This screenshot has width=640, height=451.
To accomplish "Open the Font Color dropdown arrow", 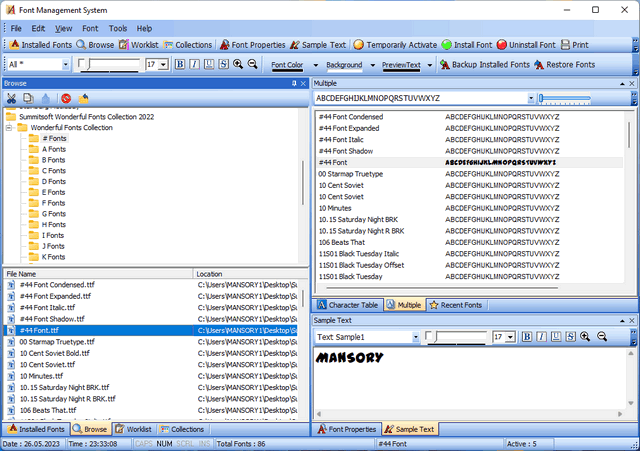I will coord(316,65).
